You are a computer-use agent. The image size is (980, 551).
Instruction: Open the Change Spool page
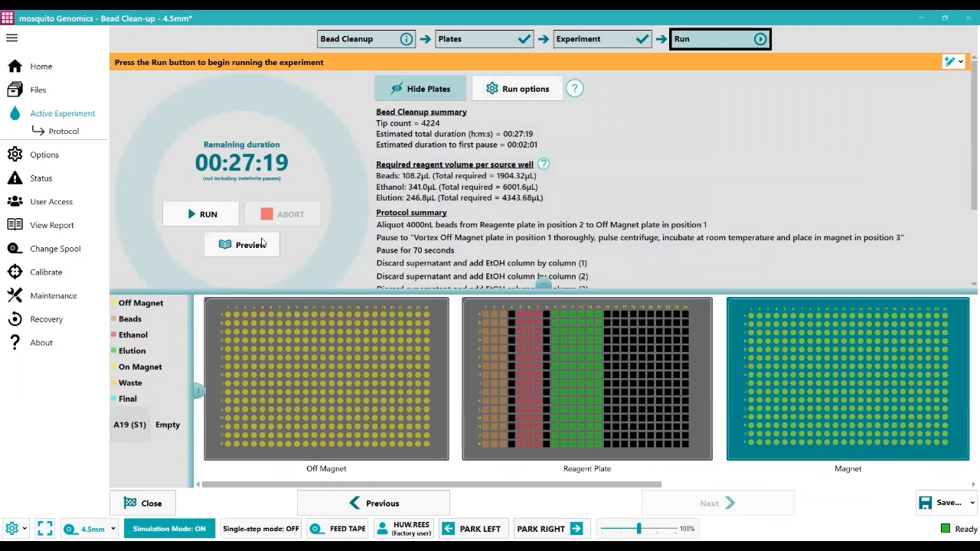(54, 249)
